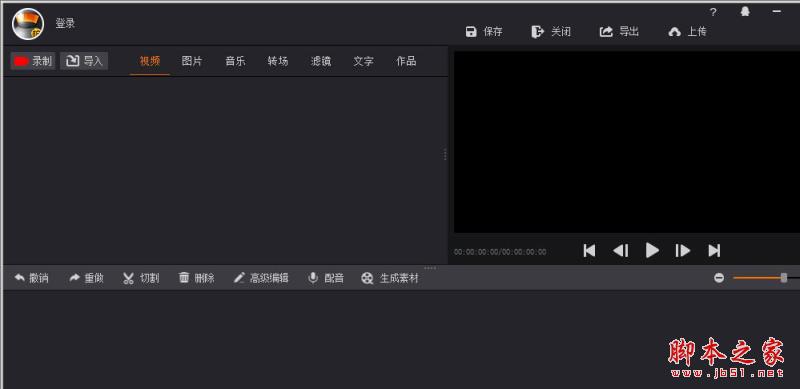Image resolution: width=800 pixels, height=389 pixels.
Task: Click the vertical panel splitter handle
Action: [x=445, y=155]
